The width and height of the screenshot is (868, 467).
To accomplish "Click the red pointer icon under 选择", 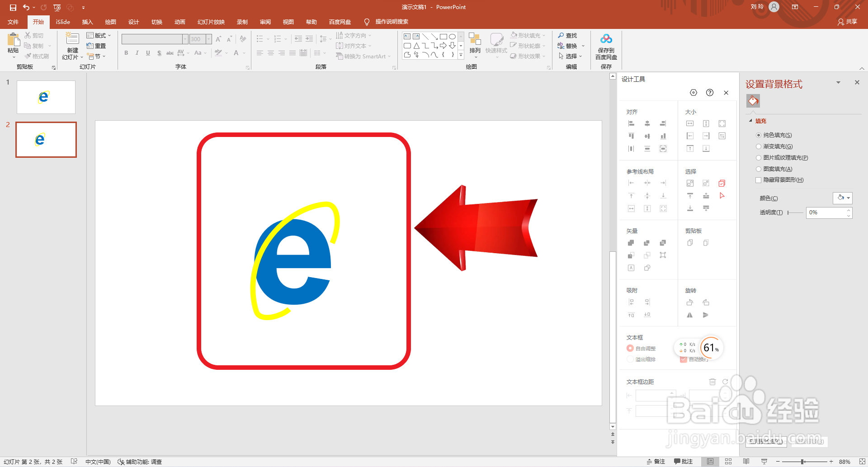I will tap(722, 196).
